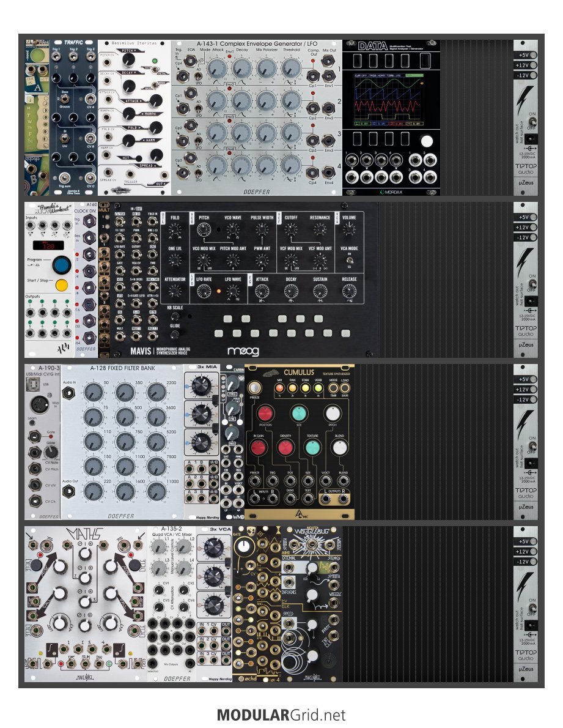The image size is (563, 728).
Task: Click the Doepfer logo on the A-128 filter bank
Action: coord(121,516)
